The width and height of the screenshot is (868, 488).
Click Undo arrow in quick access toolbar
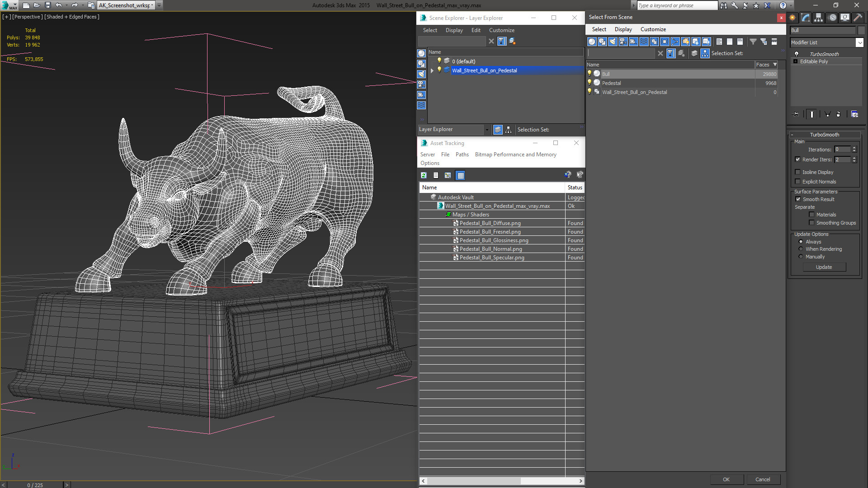(59, 5)
